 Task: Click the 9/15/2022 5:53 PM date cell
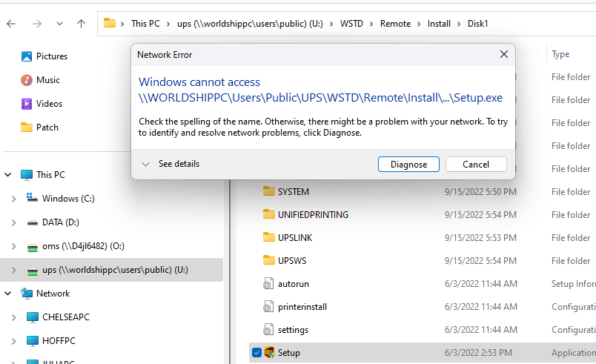tap(480, 238)
